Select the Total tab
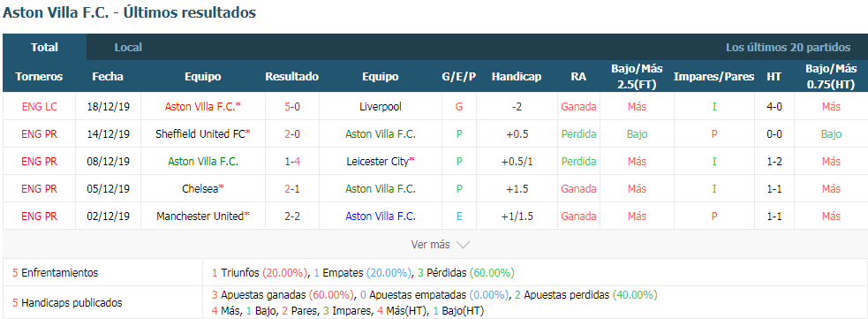The width and height of the screenshot is (868, 319). point(45,47)
